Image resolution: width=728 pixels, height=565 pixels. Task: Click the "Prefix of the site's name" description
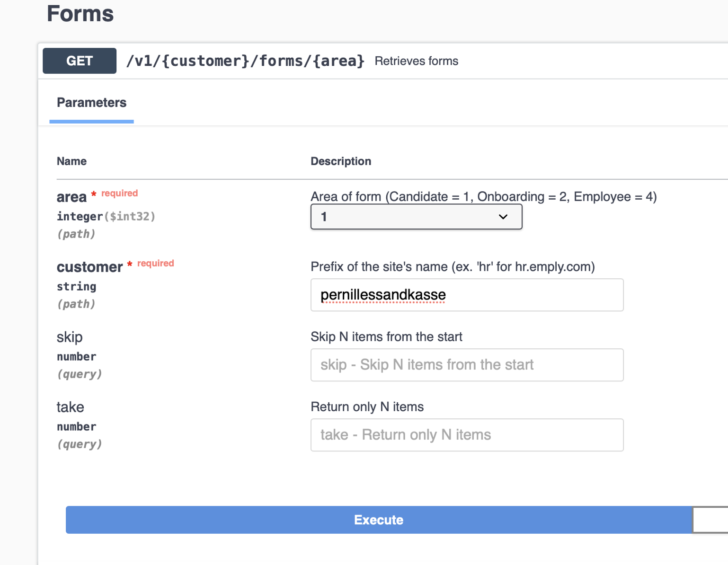point(453,266)
